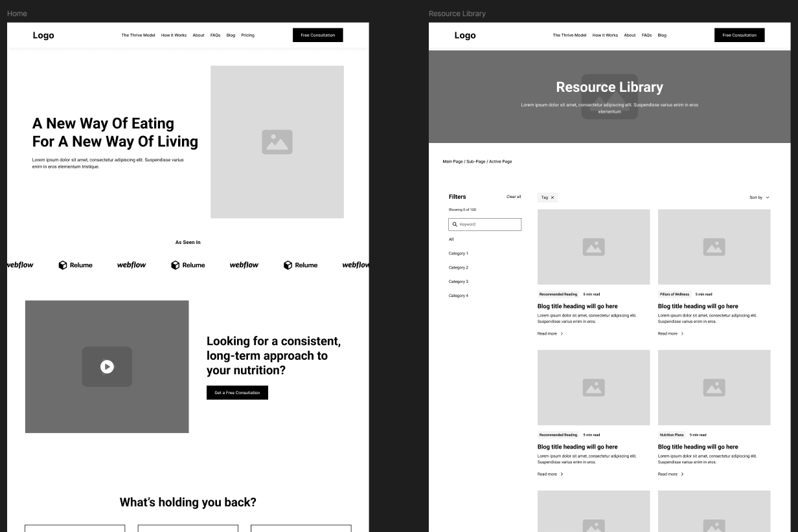Click the Showing 0 of 100 text
Screen dimensions: 798x532
[x=462, y=210]
